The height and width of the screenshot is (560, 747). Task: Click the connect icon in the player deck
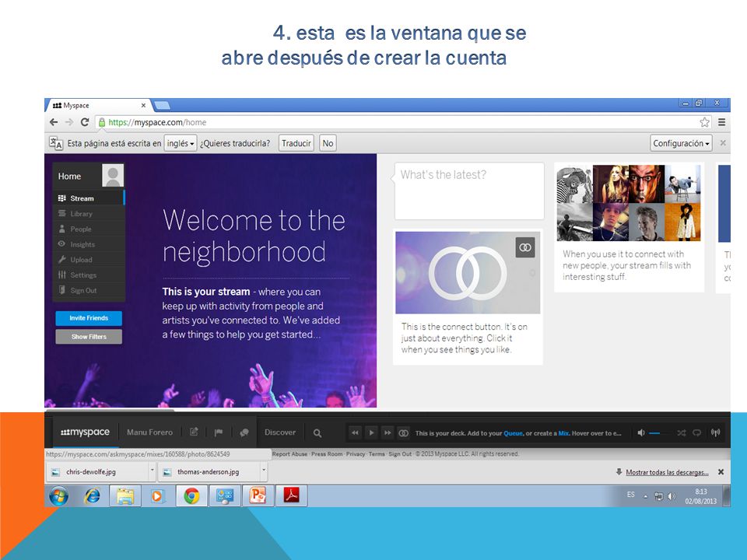point(404,433)
